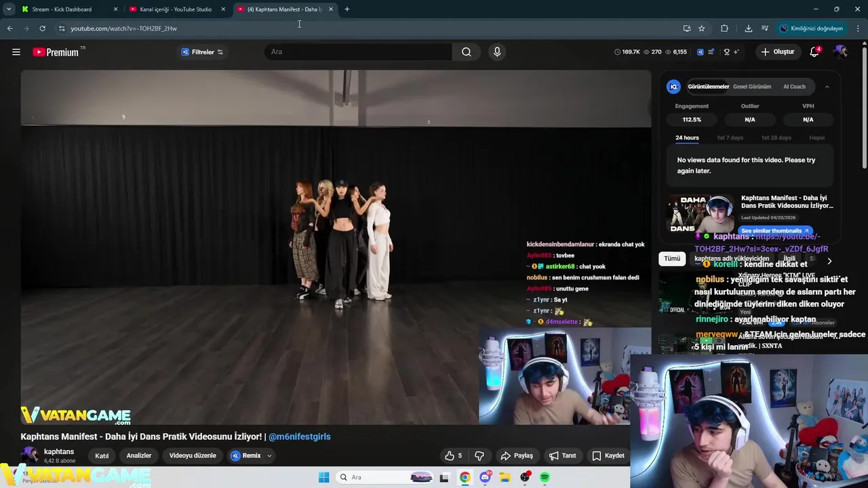Collapse the vidIQ panel with chevron
Screen dimensions: 868x488
827,87
